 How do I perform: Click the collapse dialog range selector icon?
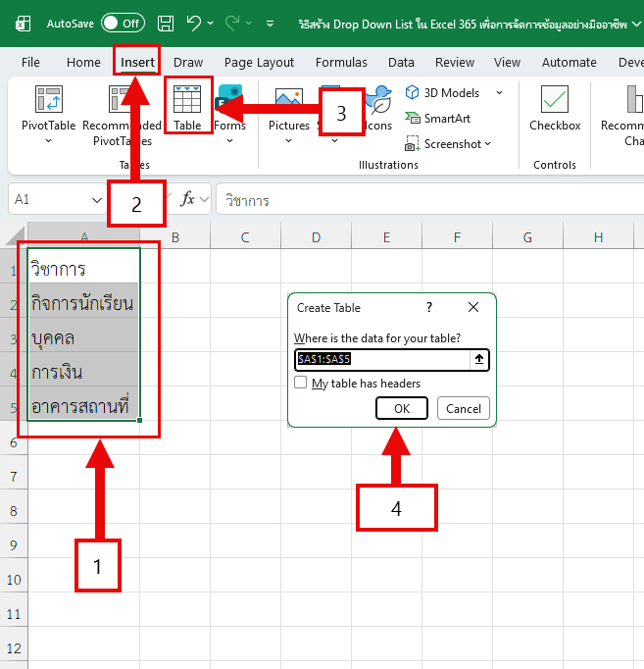click(479, 359)
